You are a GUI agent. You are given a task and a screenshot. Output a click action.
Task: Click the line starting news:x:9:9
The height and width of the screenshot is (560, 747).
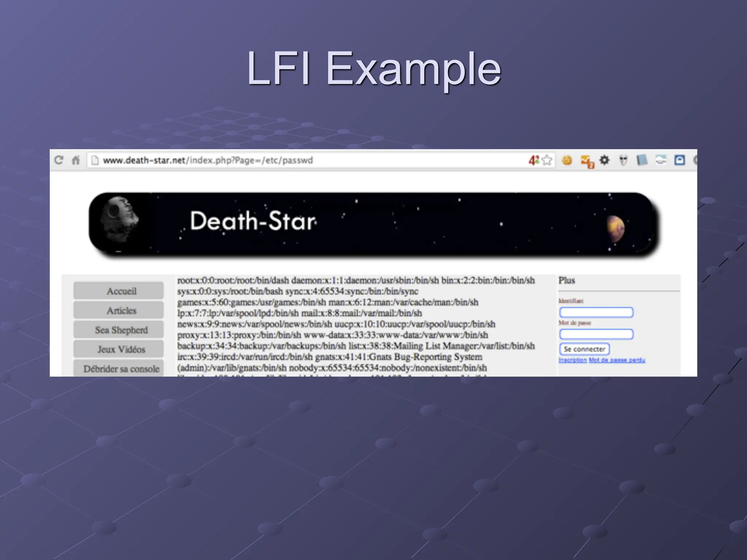coord(336,324)
